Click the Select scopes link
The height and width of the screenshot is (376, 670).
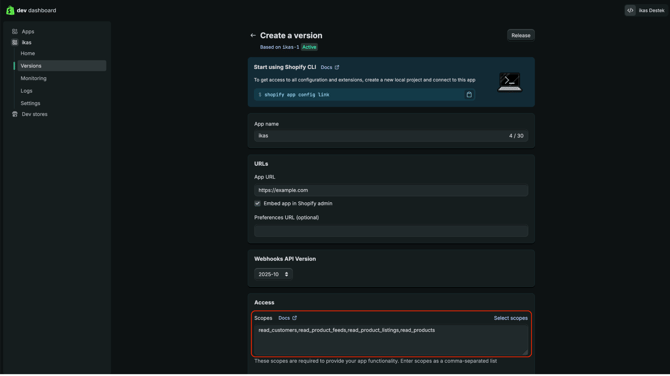[511, 318]
